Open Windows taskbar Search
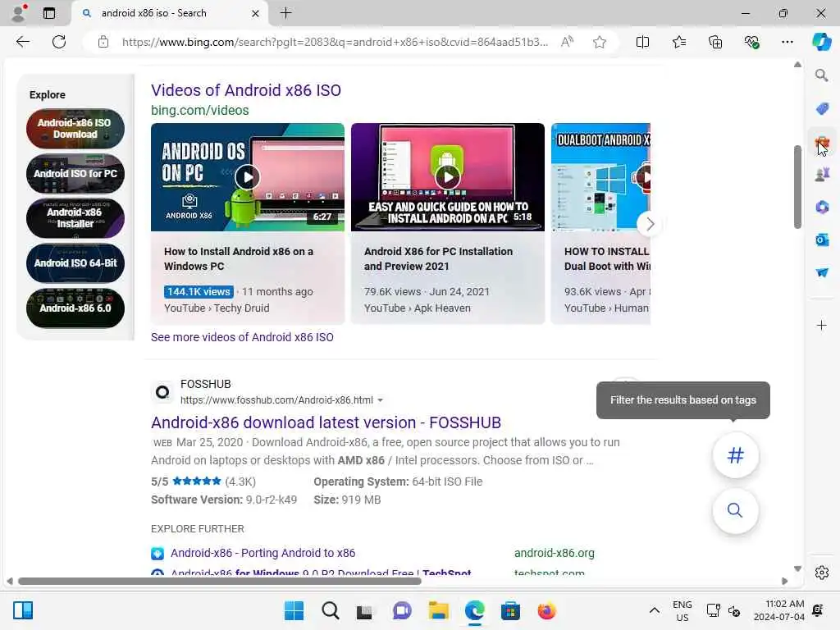Image resolution: width=840 pixels, height=630 pixels. coord(330,610)
